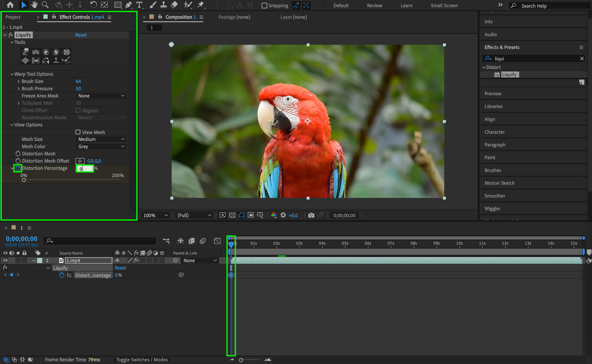
Task: Open the Freeze Area Mask dropdown
Action: point(101,96)
